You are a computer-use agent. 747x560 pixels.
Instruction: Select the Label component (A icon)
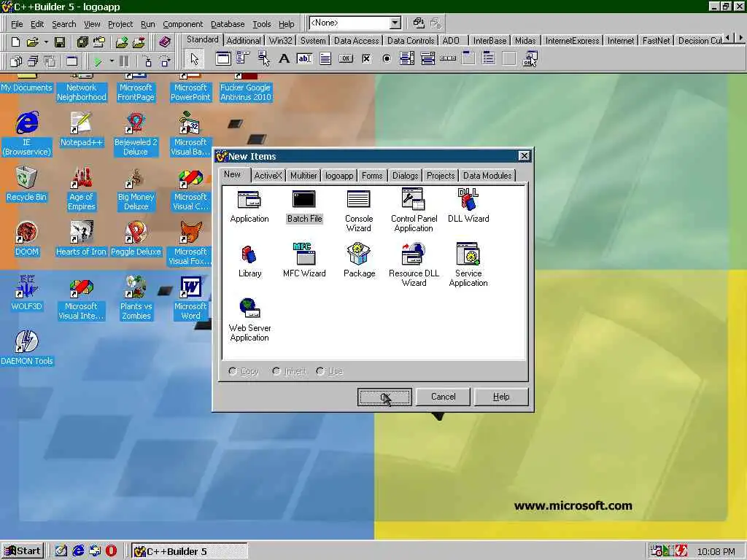[x=284, y=58]
